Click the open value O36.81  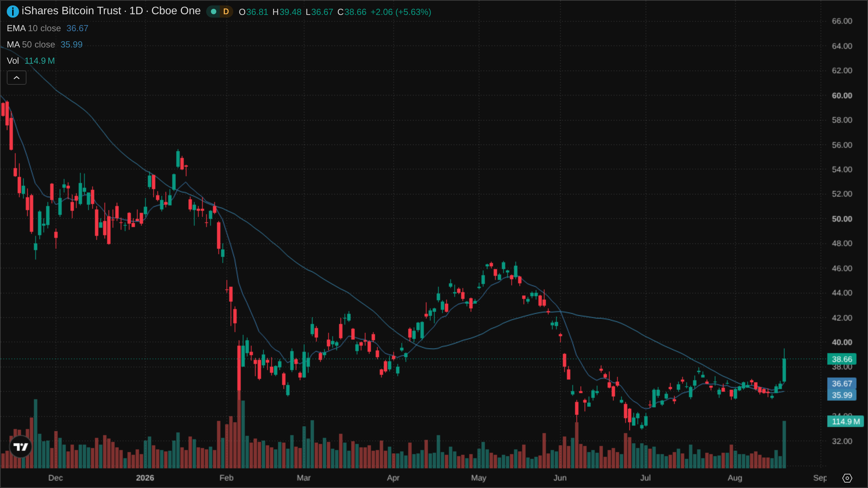click(254, 12)
